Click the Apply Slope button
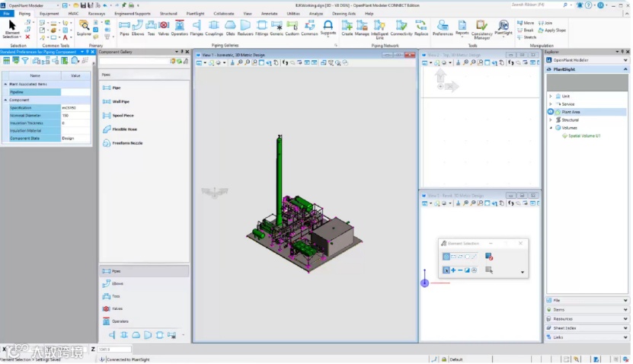The height and width of the screenshot is (364, 633). 552,30
